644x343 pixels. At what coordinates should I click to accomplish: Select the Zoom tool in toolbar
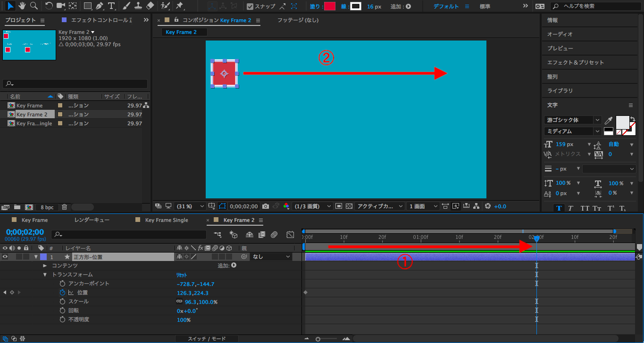tap(33, 6)
